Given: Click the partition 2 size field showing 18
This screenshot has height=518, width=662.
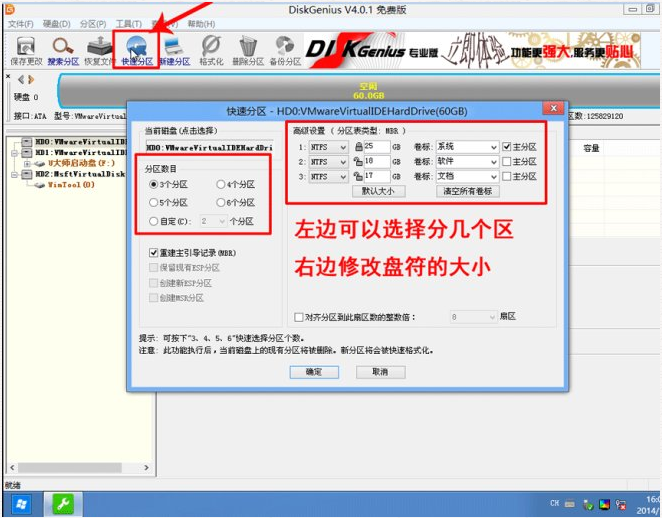Looking at the screenshot, I should (x=376, y=162).
